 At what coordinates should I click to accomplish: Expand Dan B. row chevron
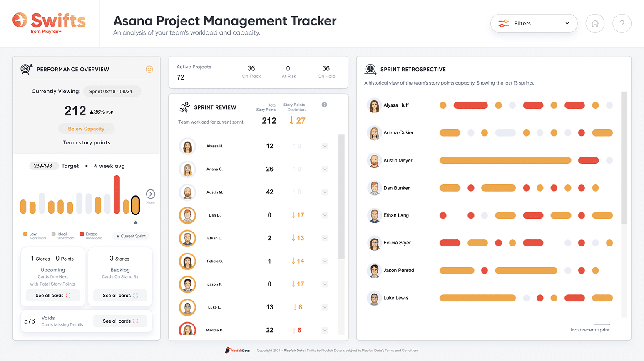[325, 215]
